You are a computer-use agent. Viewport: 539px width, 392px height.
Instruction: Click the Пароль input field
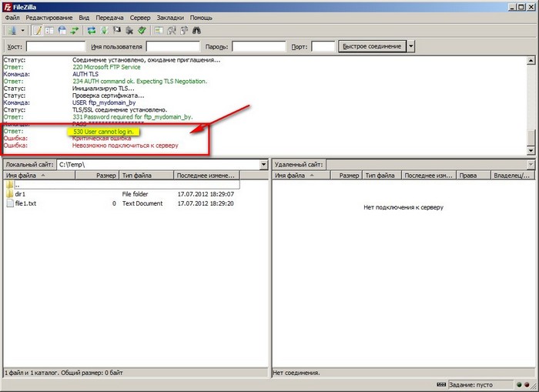coord(259,46)
